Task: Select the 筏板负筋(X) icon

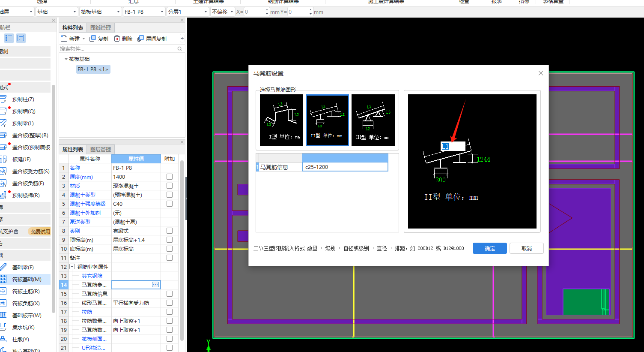Action: click(x=3, y=303)
